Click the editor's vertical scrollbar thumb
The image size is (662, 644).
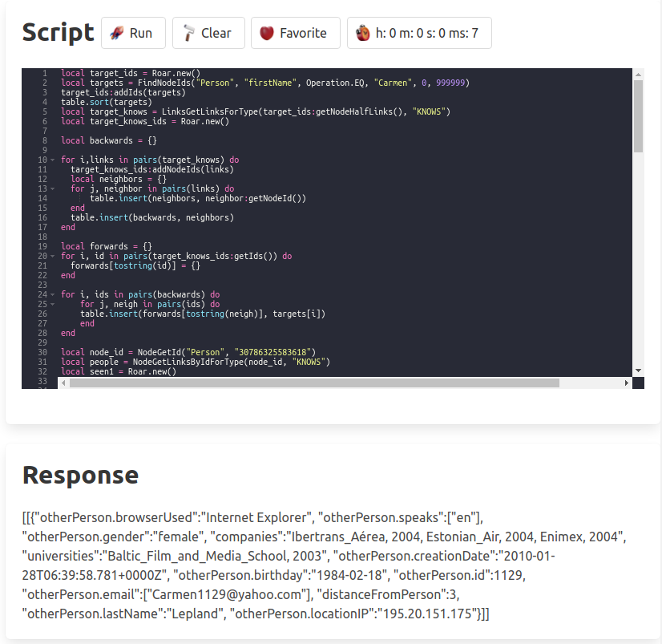tap(638, 115)
